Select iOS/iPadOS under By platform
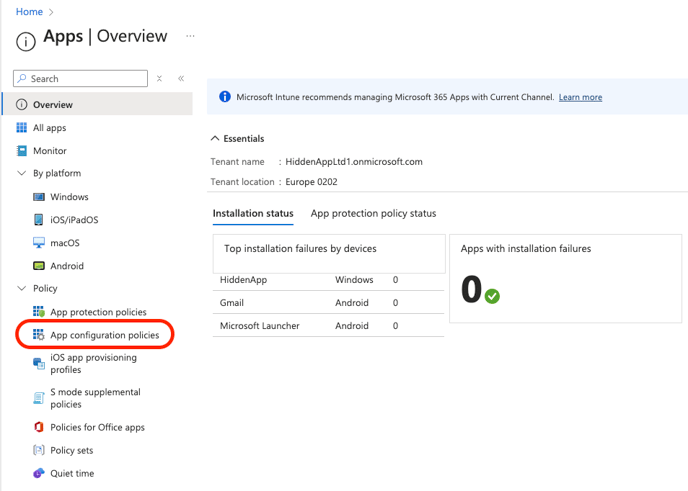The height and width of the screenshot is (491, 688). pyautogui.click(x=74, y=220)
